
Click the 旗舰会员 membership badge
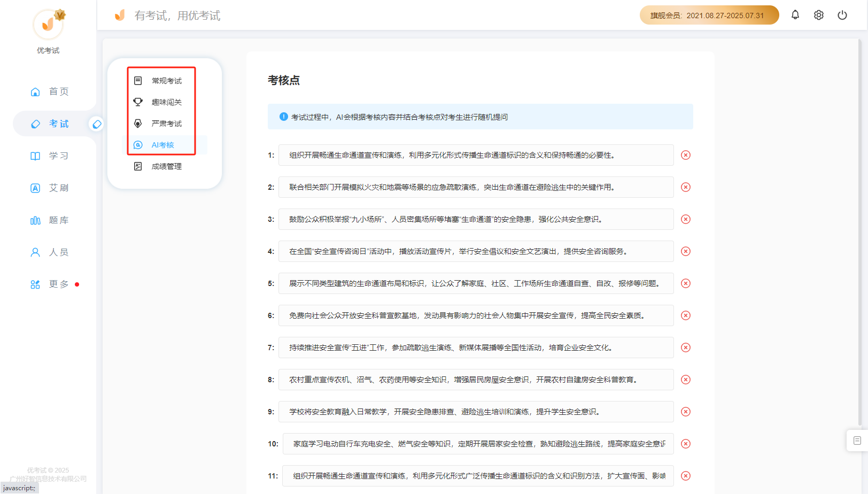click(x=709, y=15)
